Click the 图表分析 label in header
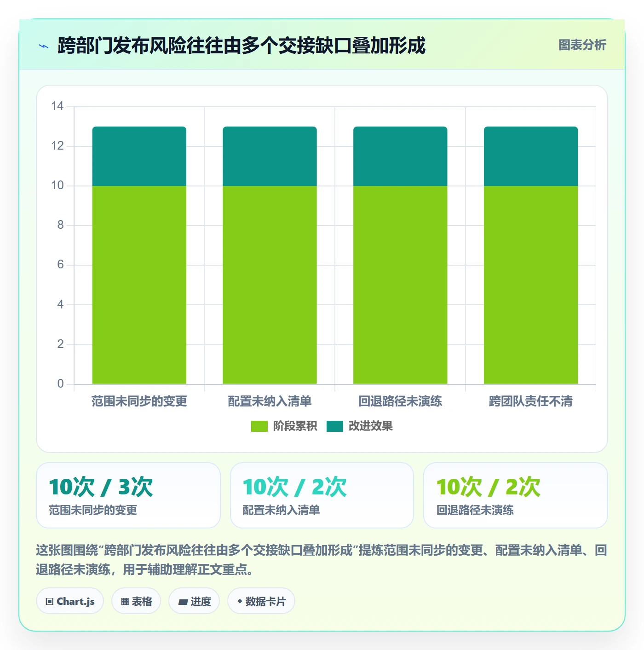Viewport: 644px width, 650px height. (x=582, y=45)
